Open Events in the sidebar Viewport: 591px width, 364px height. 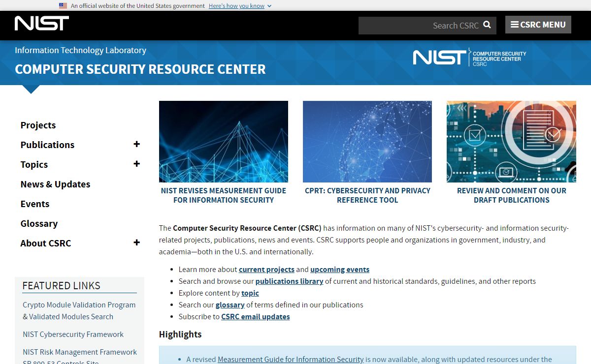[x=35, y=204]
